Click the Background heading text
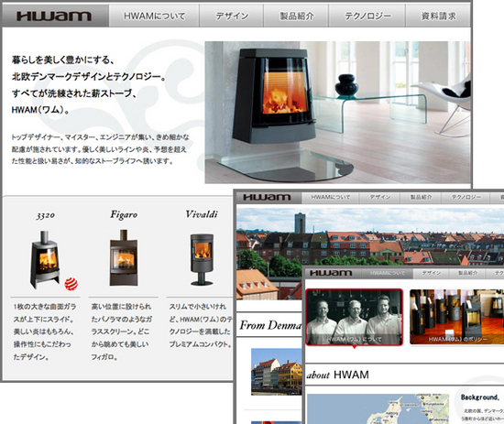The width and height of the screenshot is (504, 424). [480, 397]
